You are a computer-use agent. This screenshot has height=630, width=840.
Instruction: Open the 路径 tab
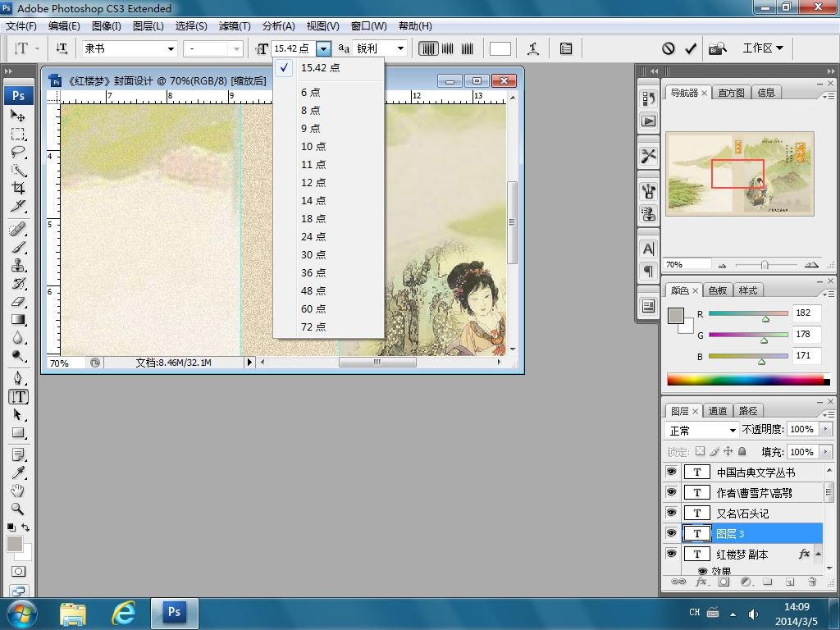point(748,411)
